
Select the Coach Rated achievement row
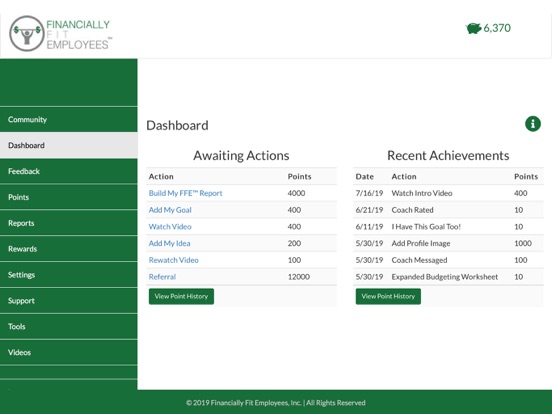448,210
